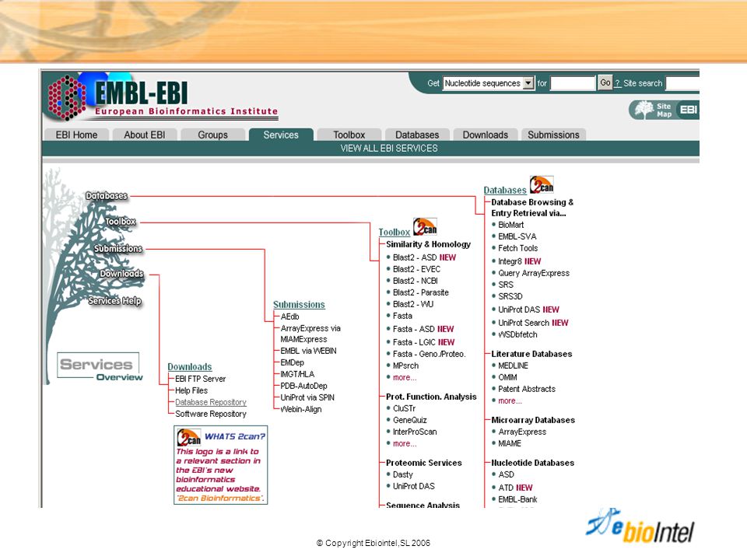Click VIEW ALL EBI SERVICES
Screen dimensions: 747x560
click(x=389, y=148)
